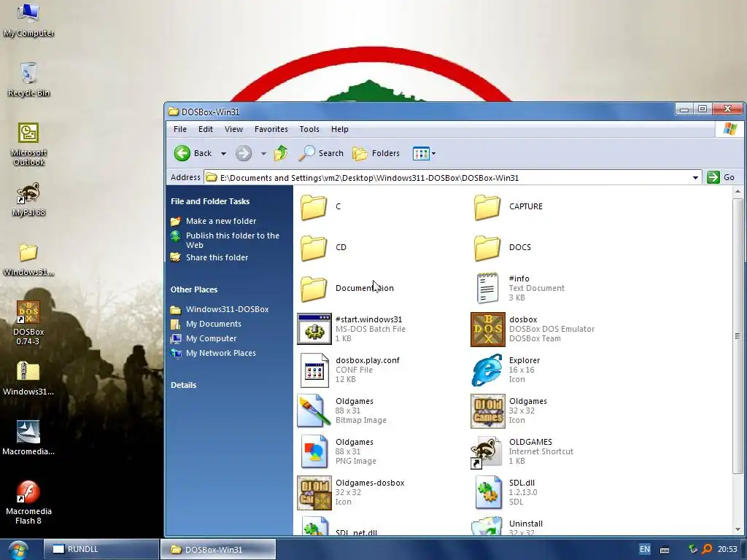Open the My Computer desktop icon

[x=28, y=19]
